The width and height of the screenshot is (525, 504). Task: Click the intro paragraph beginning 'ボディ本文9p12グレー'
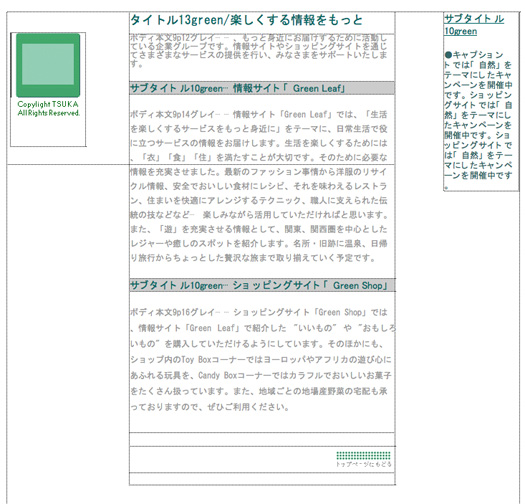[x=258, y=51]
